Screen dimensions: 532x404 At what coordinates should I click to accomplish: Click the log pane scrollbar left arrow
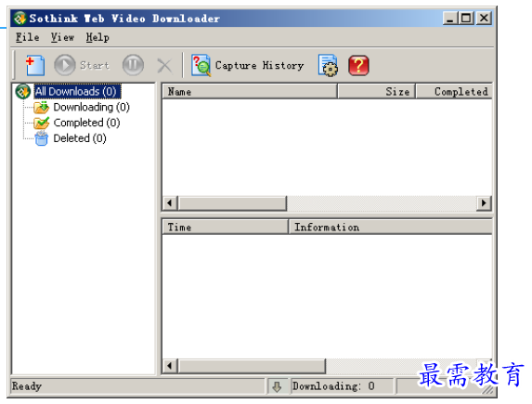click(x=170, y=366)
